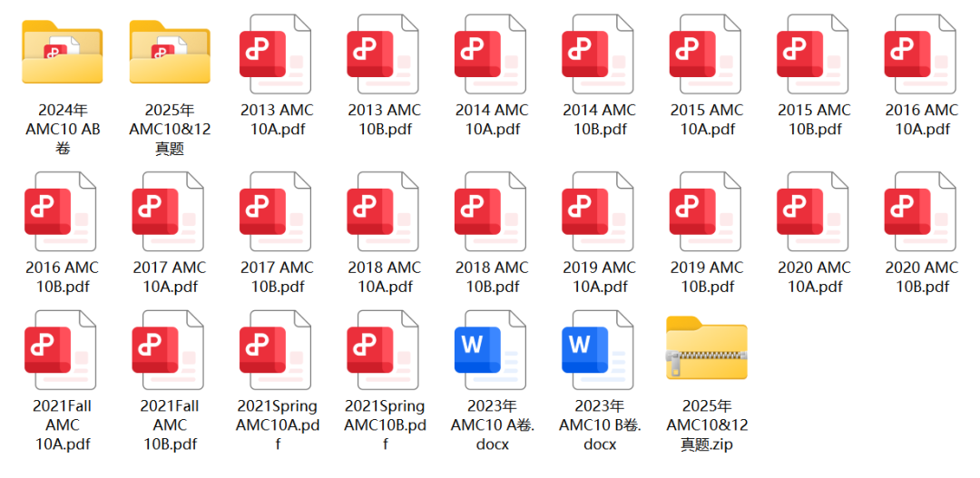
Task: Click the filename text 2014 AMC 10A.pdf
Action: 493,120
